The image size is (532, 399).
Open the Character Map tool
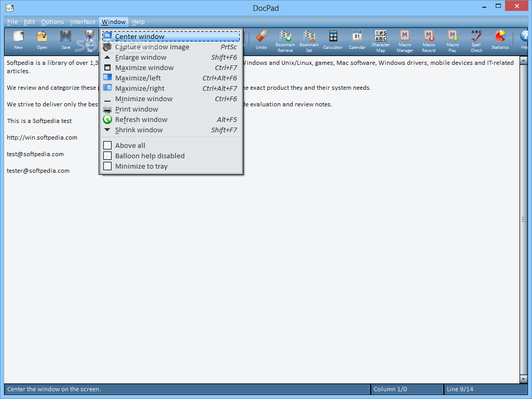380,41
